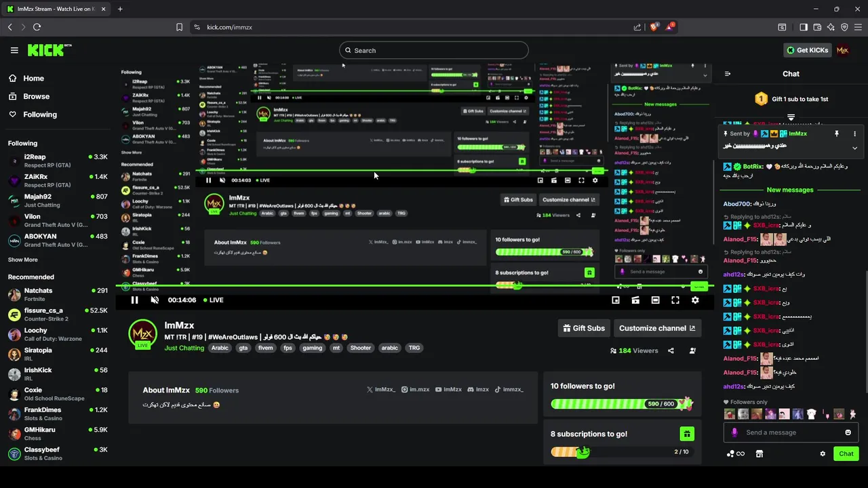868x488 pixels.
Task: Type in Send a message field
Action: [x=791, y=432]
